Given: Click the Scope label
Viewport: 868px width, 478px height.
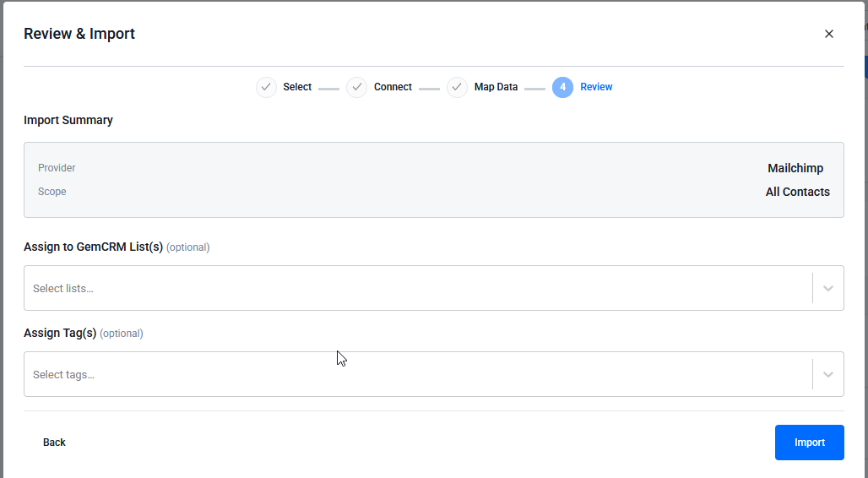Looking at the screenshot, I should 52,192.
